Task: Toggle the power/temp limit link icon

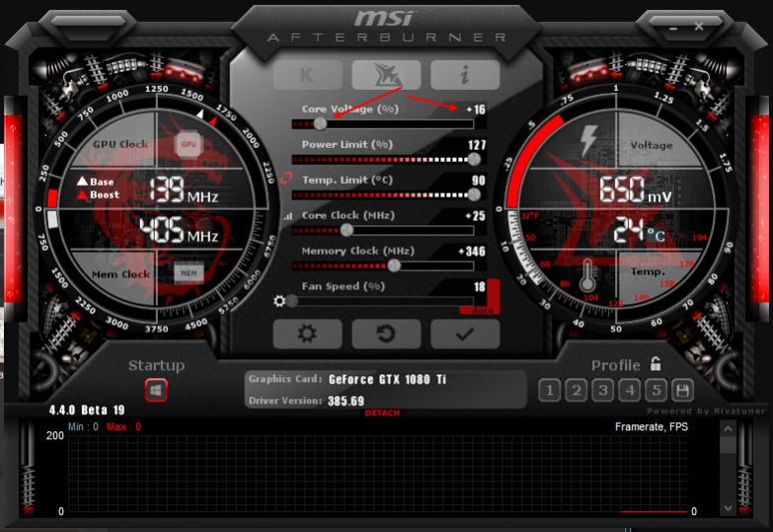Action: click(286, 178)
